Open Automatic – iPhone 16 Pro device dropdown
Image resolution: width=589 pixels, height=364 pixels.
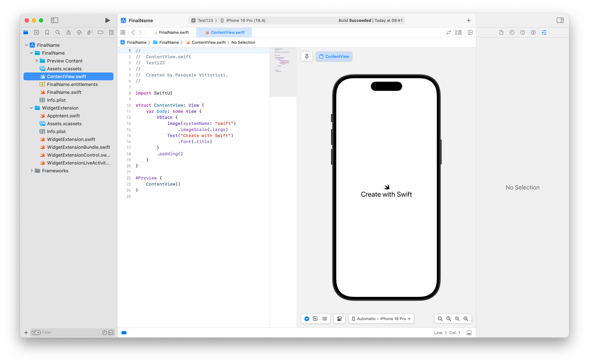pyautogui.click(x=381, y=319)
